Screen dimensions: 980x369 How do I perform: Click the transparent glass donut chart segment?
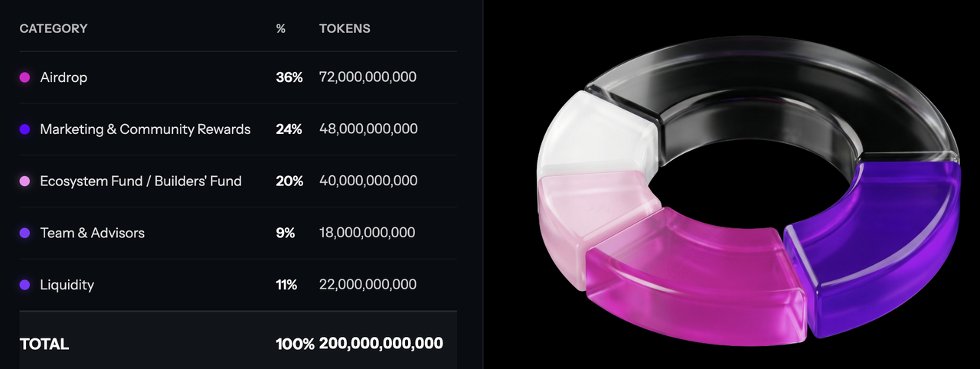pyautogui.click(x=766, y=84)
